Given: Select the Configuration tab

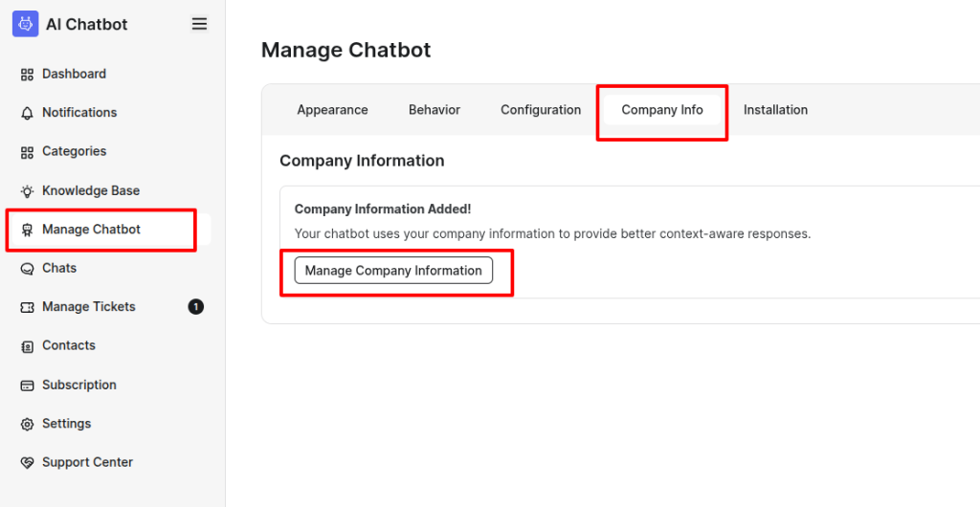Looking at the screenshot, I should pyautogui.click(x=541, y=110).
